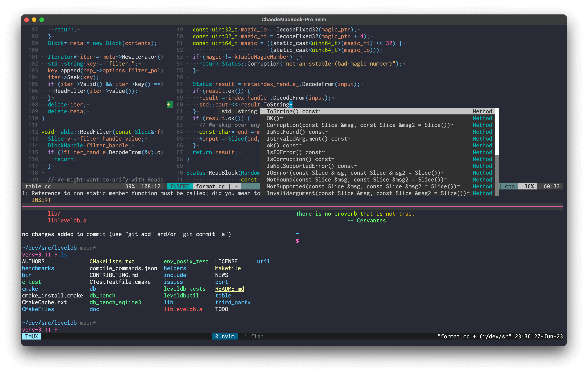This screenshot has width=588, height=374.
Task: Click the modified plus indicator beside format.cc
Action: point(236,186)
